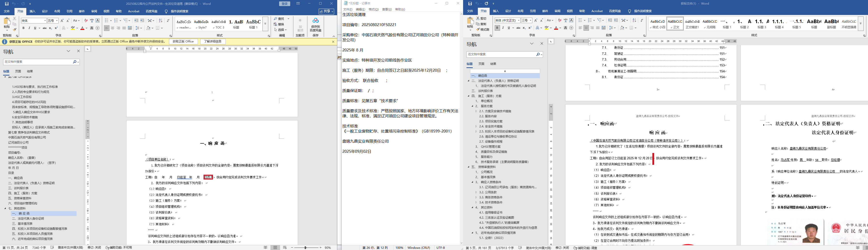Click enclosed character 字 icon in left Word
This screenshot has height=250, width=868.
pyautogui.click(x=97, y=28)
